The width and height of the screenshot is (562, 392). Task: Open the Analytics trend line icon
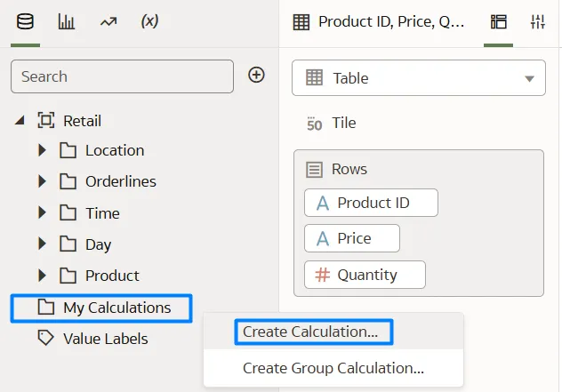pyautogui.click(x=108, y=21)
